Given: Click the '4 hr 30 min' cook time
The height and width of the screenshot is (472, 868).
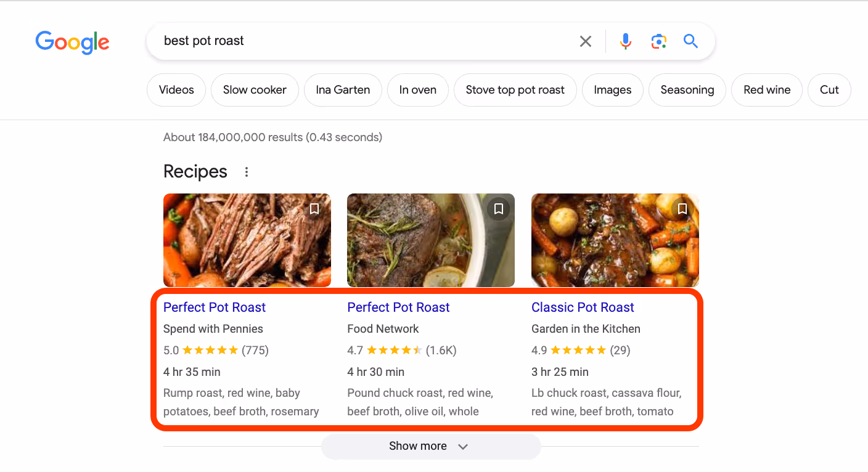Looking at the screenshot, I should (376, 372).
